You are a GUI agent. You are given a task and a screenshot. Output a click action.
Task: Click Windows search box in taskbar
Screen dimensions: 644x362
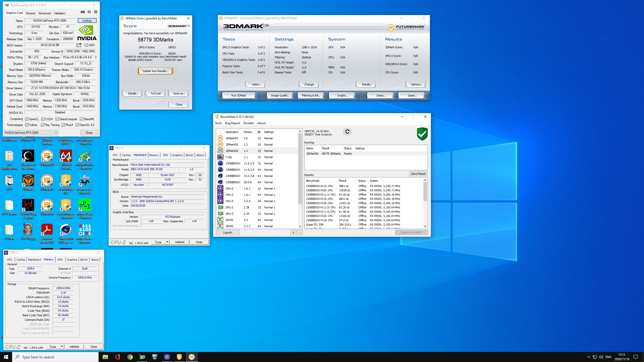pyautogui.click(x=55, y=357)
